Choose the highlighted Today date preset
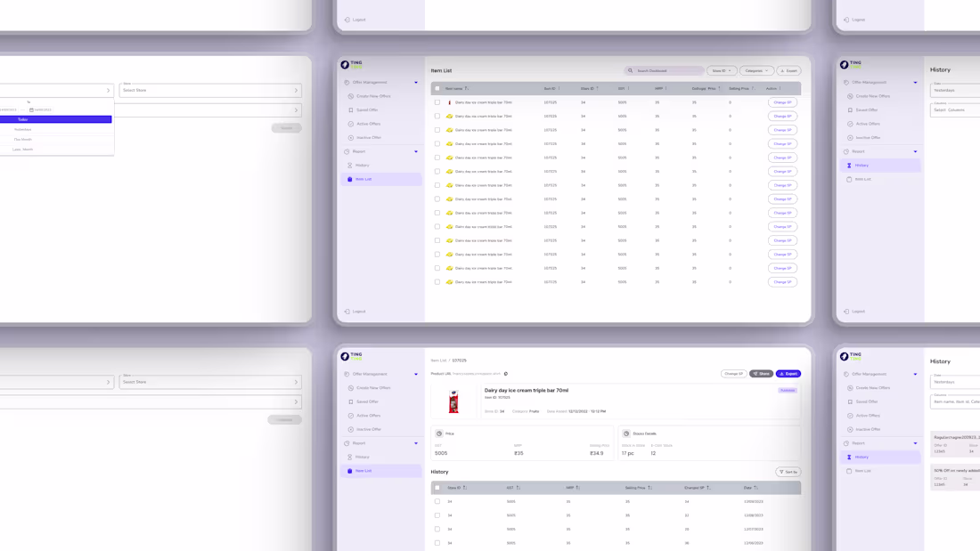Viewport: 980px width, 551px height. coord(55,119)
